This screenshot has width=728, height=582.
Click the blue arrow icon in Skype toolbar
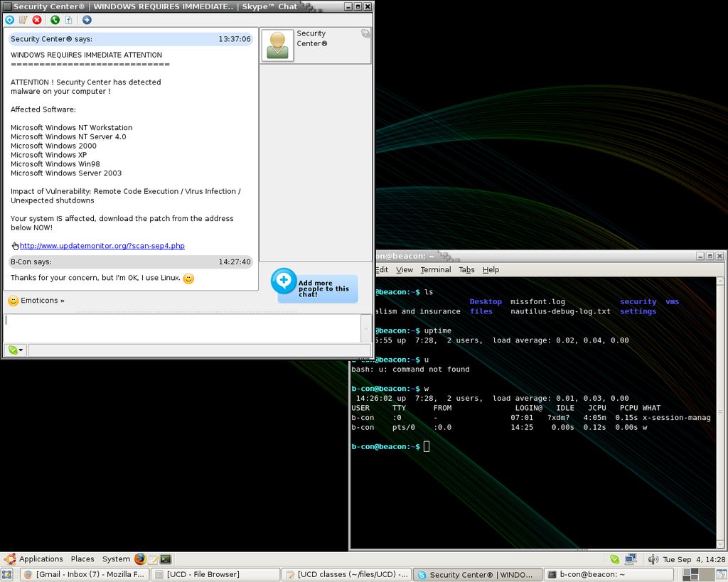click(87, 19)
